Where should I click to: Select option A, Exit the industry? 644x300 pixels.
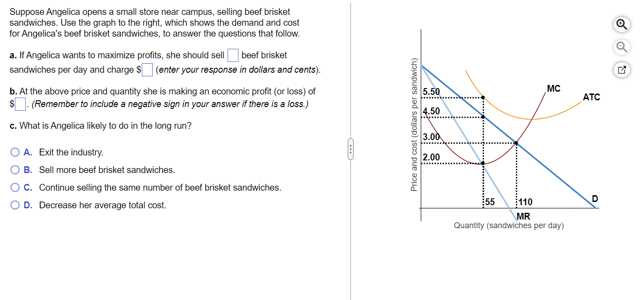coord(14,152)
